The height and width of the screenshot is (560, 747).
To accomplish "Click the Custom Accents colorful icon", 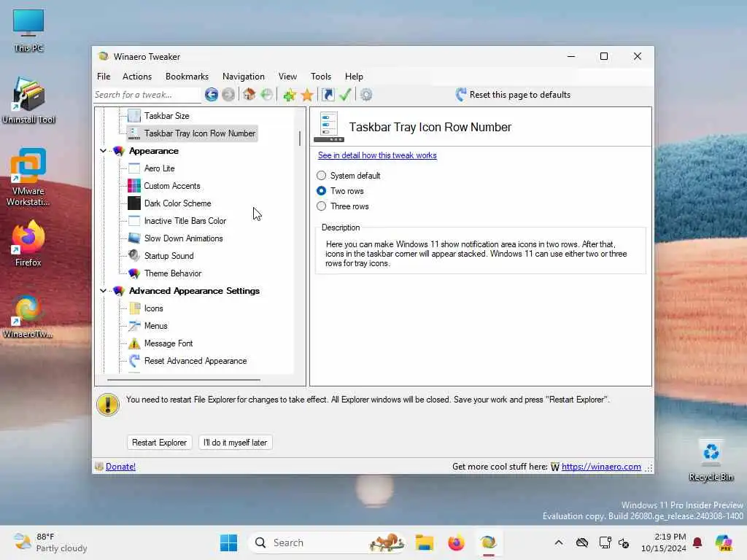I will click(134, 186).
